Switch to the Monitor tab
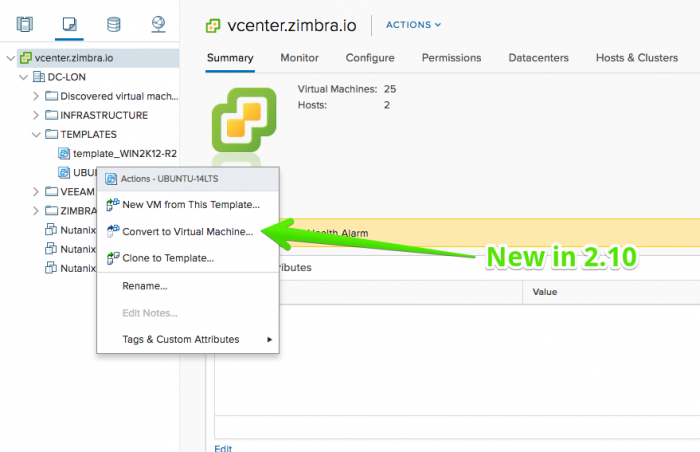This screenshot has width=700, height=452. point(300,58)
